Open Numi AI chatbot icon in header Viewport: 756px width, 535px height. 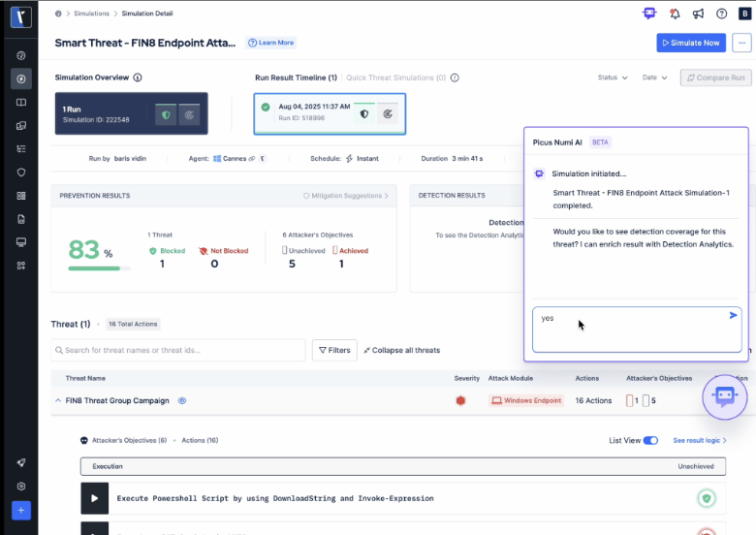click(x=649, y=14)
